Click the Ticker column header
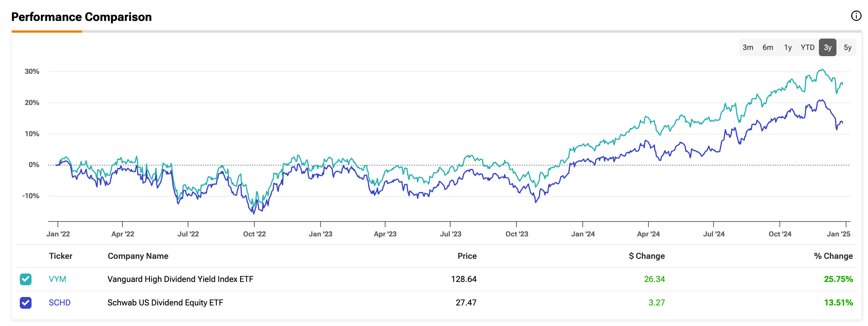The image size is (868, 326). coord(61,256)
